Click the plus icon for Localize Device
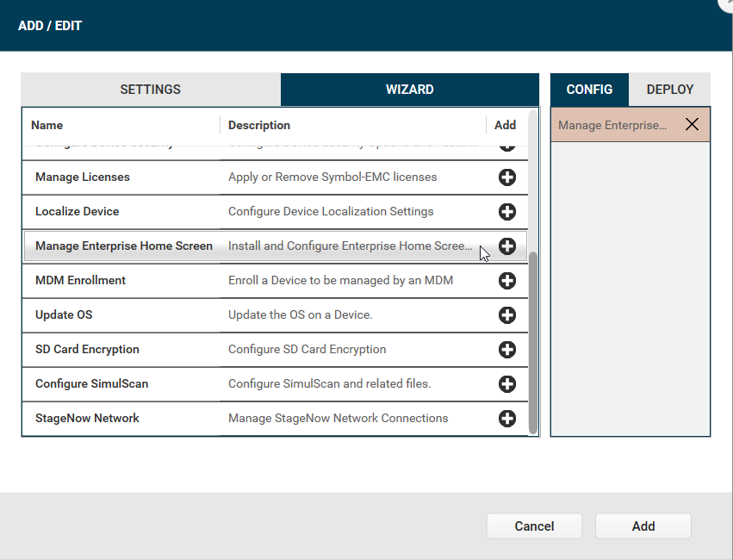 tap(507, 212)
